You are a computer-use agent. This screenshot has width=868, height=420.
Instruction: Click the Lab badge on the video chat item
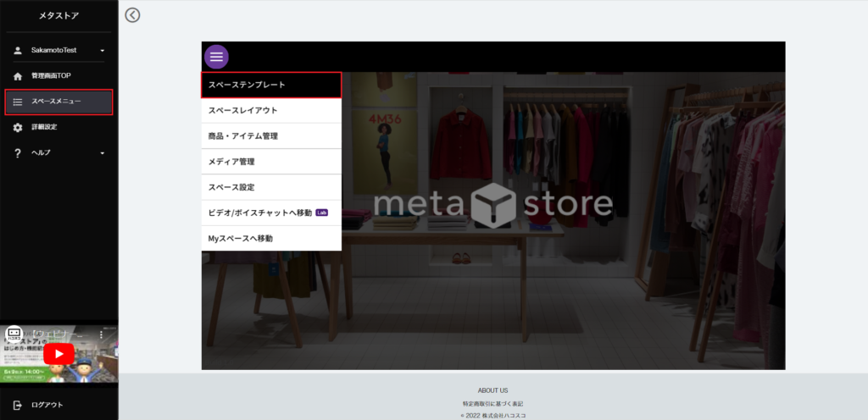click(x=321, y=213)
